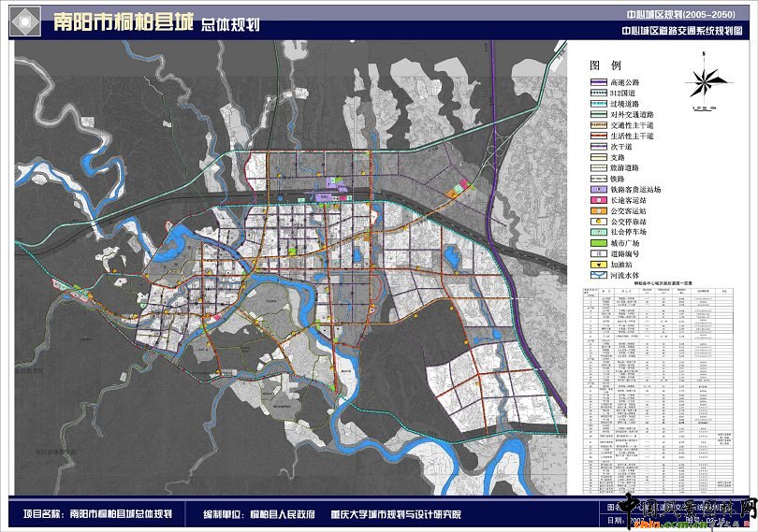
Task: Click the green 城市广场 legend swatch
Action: click(593, 243)
